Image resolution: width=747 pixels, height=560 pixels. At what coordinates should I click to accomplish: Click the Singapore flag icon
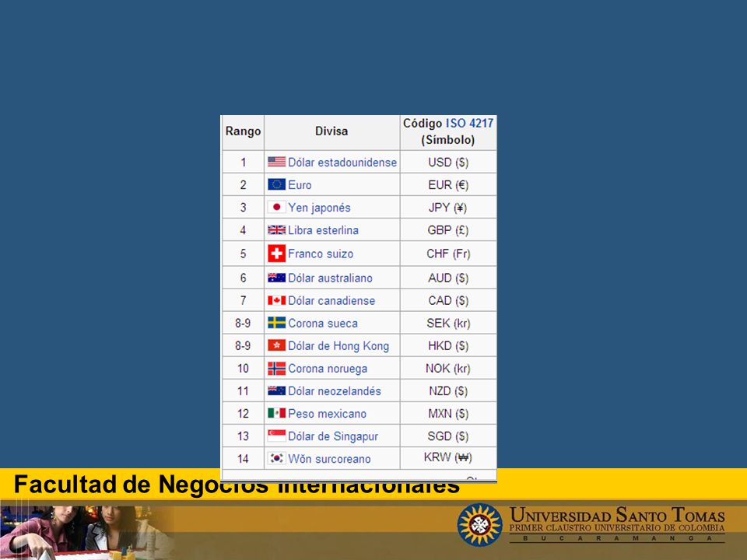click(276, 436)
